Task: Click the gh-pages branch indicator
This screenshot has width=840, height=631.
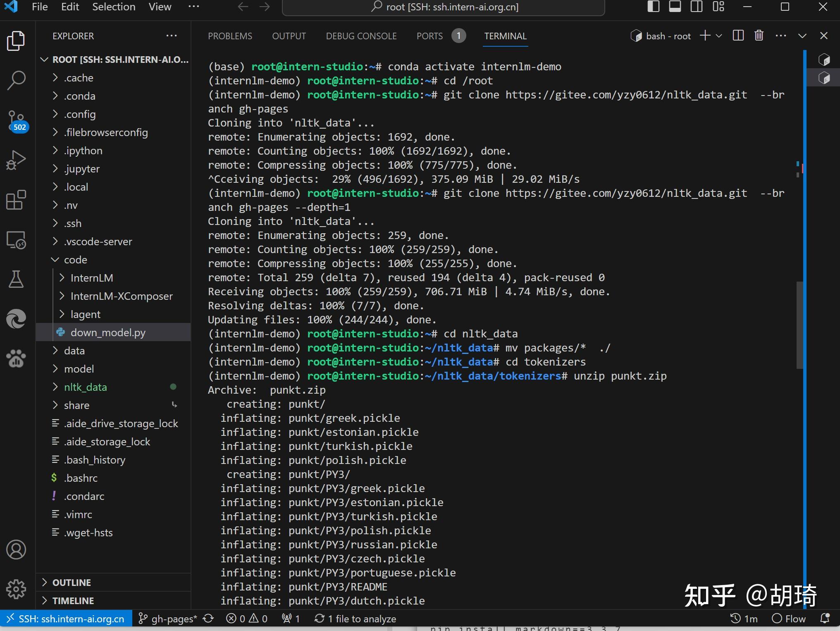Action: [169, 619]
